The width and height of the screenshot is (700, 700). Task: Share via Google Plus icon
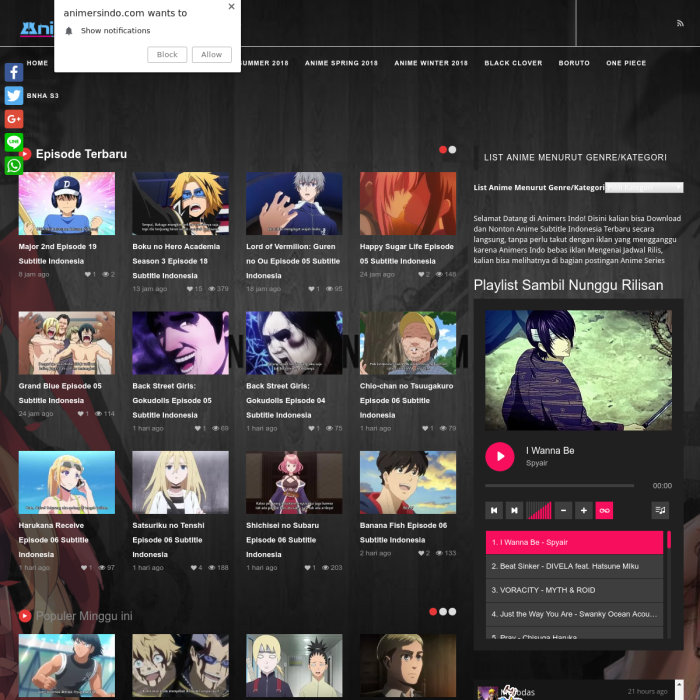pyautogui.click(x=14, y=119)
